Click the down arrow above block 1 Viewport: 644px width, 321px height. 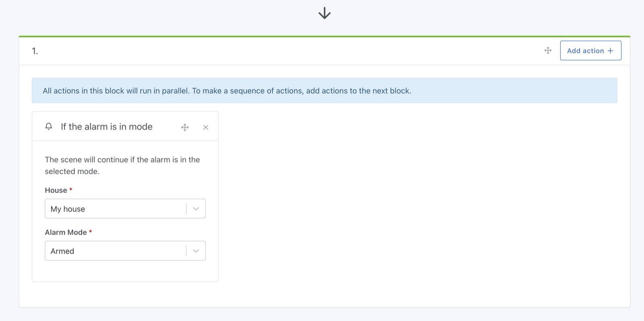click(324, 13)
